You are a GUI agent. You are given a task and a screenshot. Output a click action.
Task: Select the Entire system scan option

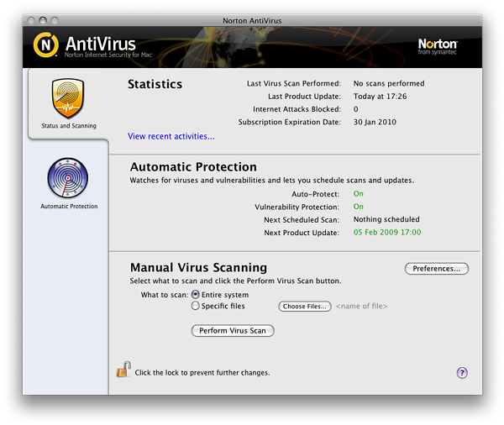[196, 295]
